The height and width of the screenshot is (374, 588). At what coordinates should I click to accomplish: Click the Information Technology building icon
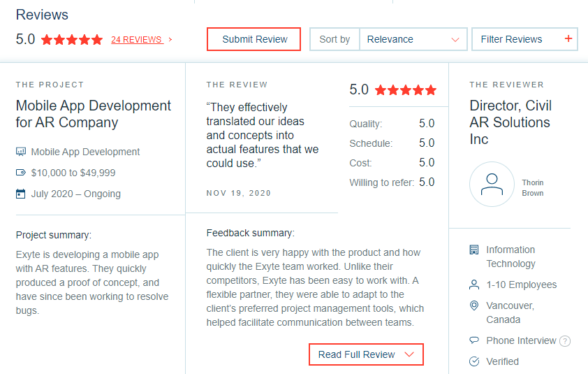pyautogui.click(x=474, y=250)
